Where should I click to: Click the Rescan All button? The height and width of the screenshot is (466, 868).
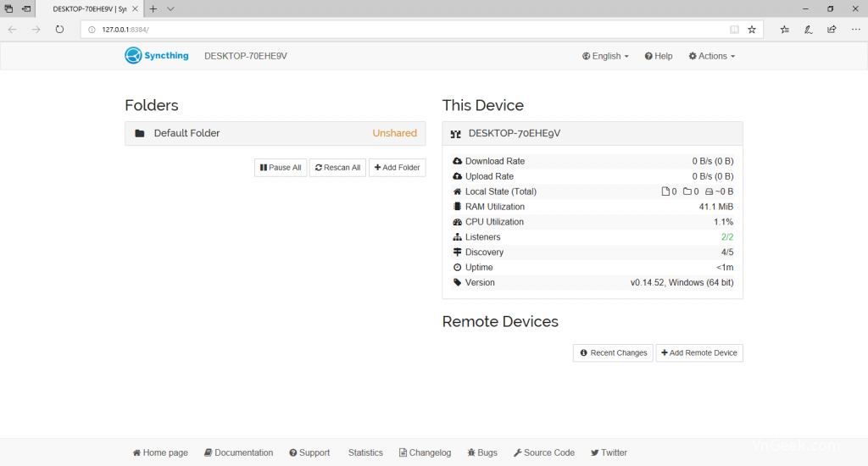tap(337, 168)
